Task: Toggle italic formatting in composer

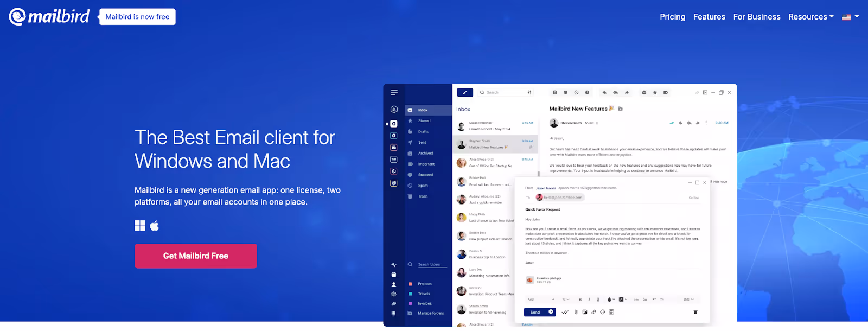Action: (x=589, y=300)
